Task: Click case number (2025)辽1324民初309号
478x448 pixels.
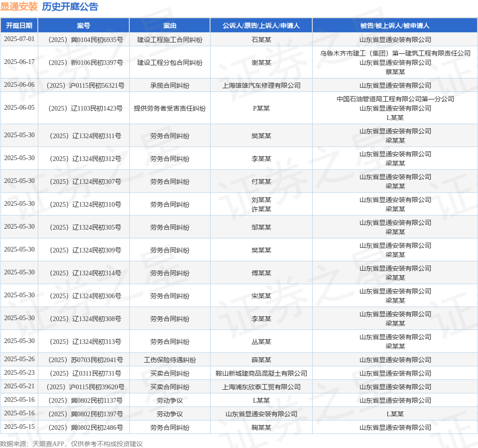Action: (84, 250)
